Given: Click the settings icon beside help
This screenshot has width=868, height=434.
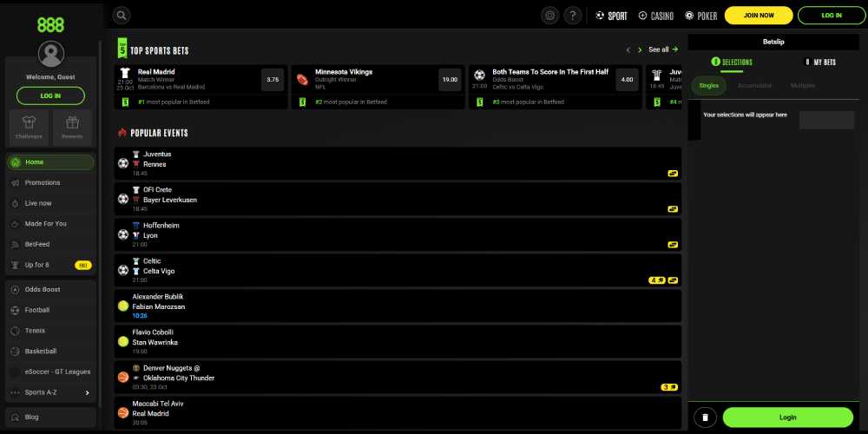Looking at the screenshot, I should (549, 16).
